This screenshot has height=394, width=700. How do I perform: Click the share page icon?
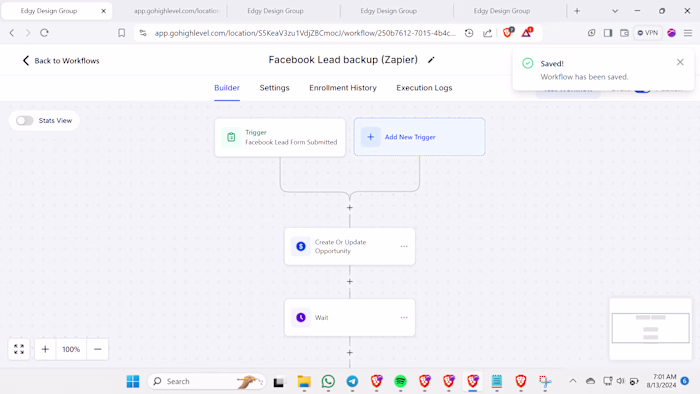click(x=488, y=33)
